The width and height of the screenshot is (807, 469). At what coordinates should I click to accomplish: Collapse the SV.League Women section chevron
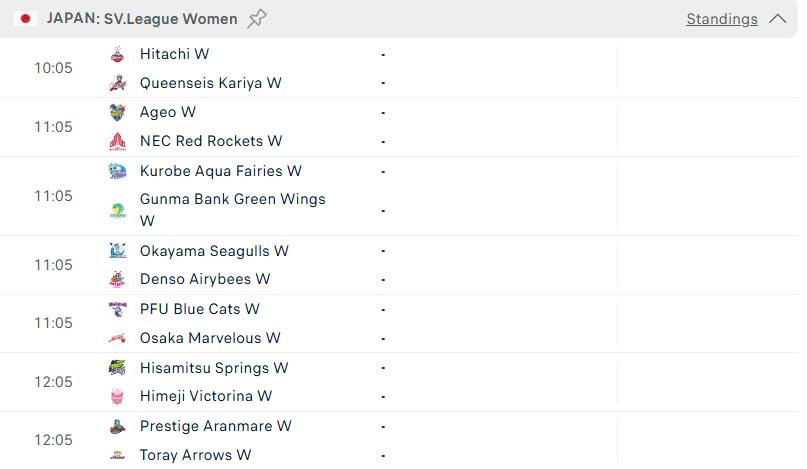click(x=778, y=19)
